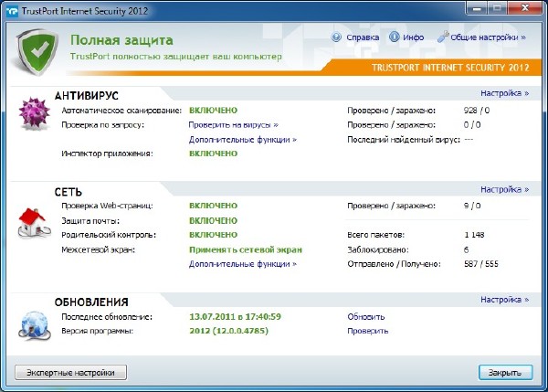Click Проверить на вирусы scan link
This screenshot has height=392, width=548.
233,124
